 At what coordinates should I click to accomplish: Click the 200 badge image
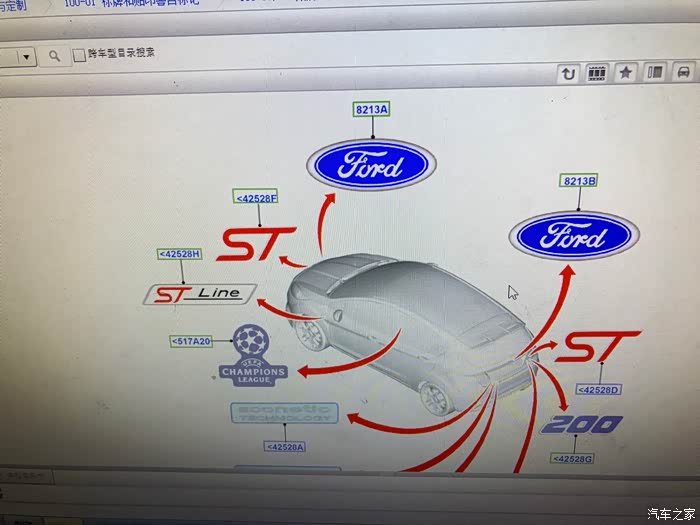click(x=582, y=425)
